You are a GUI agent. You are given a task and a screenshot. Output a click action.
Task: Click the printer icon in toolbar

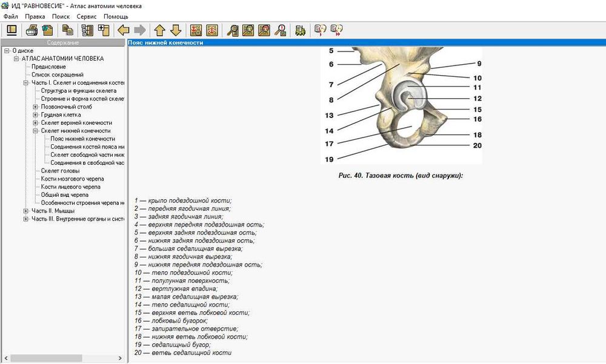32,30
